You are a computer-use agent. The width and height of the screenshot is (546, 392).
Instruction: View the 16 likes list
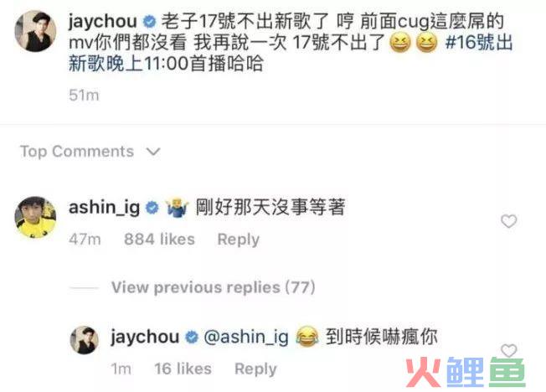coord(183,369)
